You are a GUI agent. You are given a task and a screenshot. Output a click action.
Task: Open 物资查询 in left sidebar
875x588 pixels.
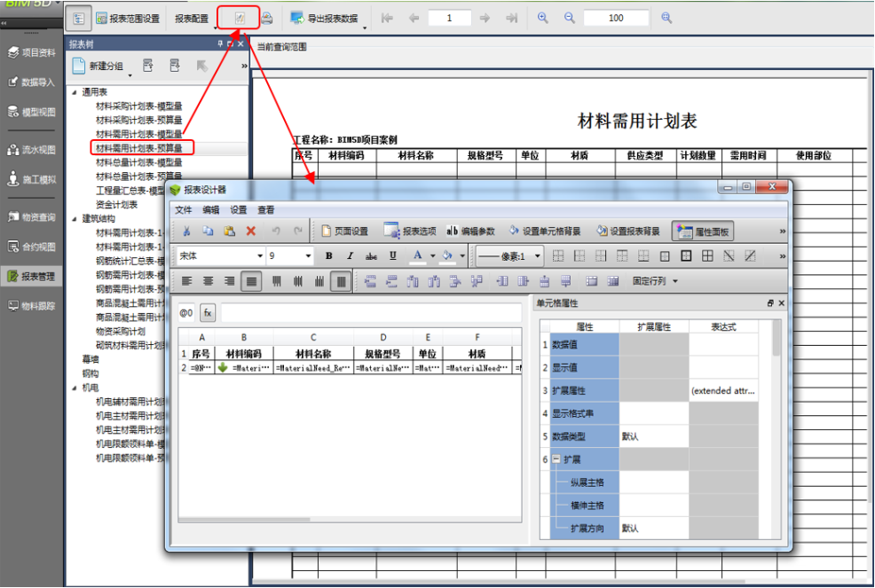point(31,217)
